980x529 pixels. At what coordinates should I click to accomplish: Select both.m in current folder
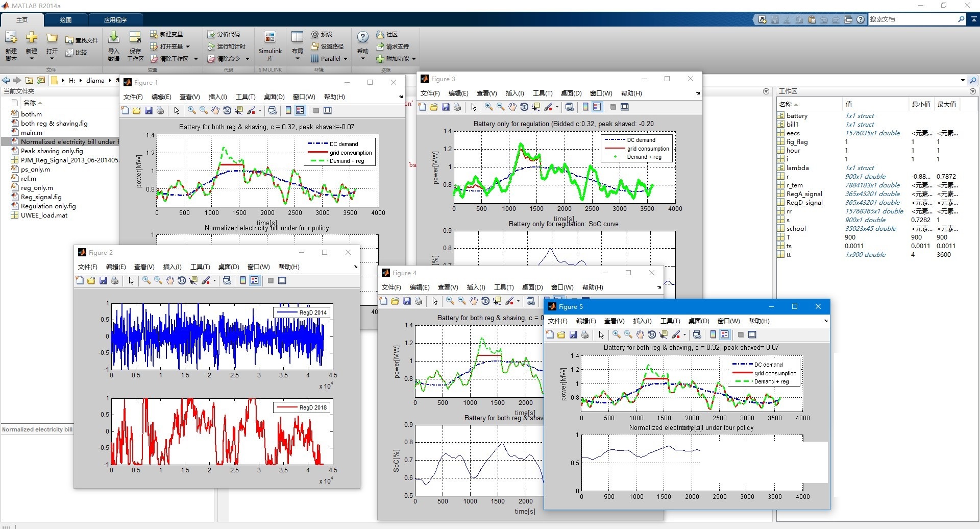31,114
